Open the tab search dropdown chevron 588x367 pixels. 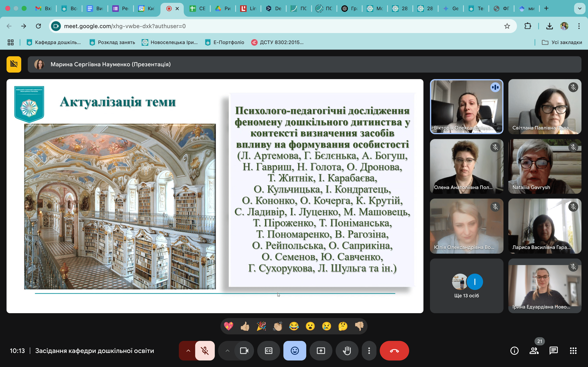click(579, 9)
